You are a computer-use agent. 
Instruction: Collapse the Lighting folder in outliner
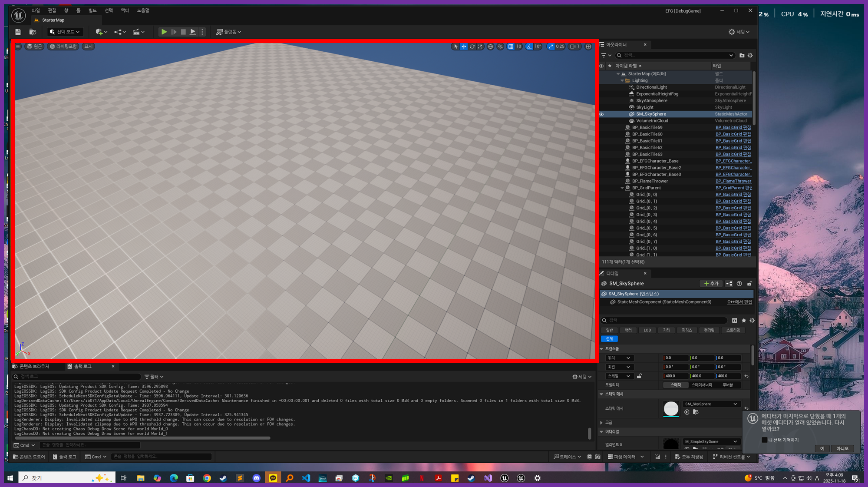point(622,81)
